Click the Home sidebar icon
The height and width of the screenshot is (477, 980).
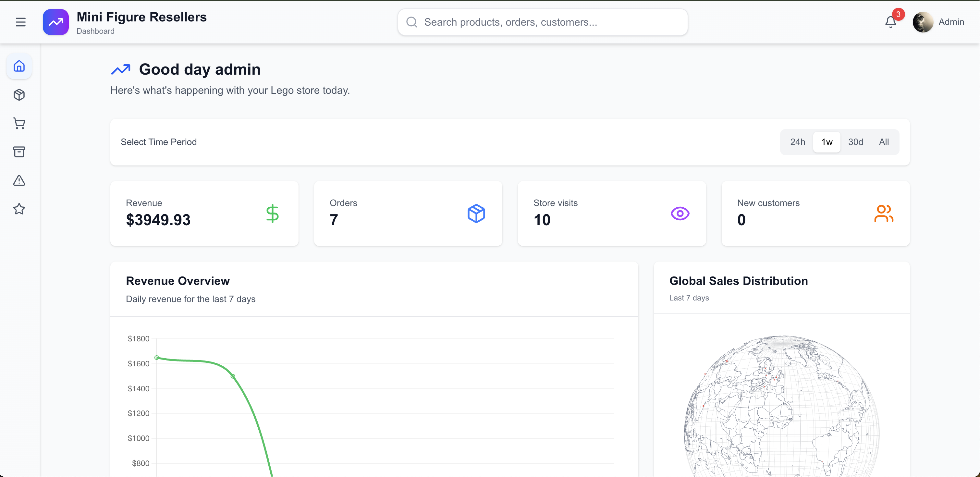coord(19,66)
